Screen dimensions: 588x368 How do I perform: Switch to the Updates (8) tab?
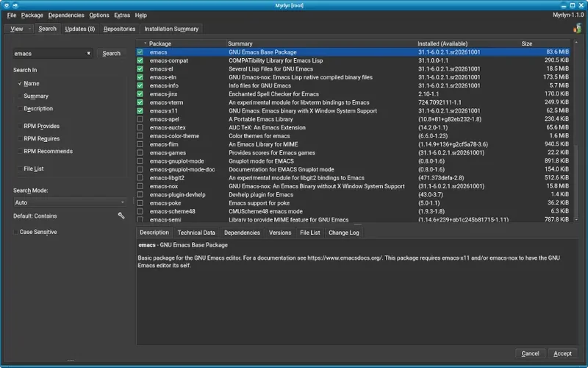80,29
